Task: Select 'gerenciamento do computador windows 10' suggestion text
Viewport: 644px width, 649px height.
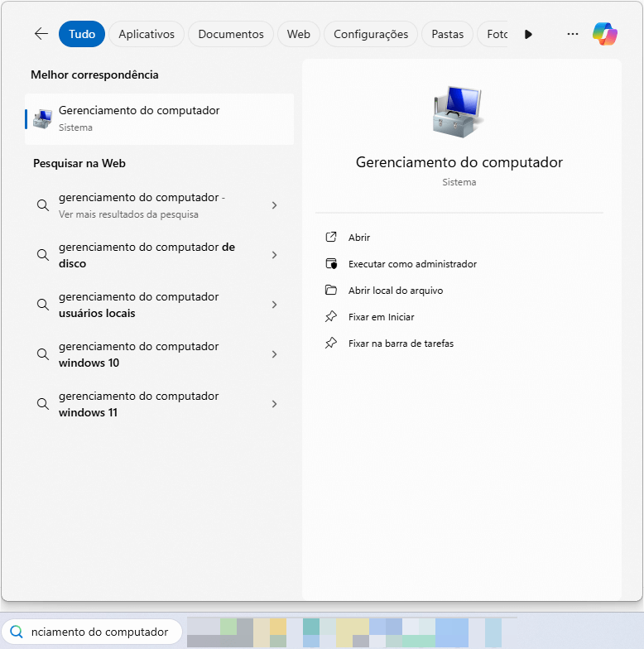Action: click(x=139, y=354)
